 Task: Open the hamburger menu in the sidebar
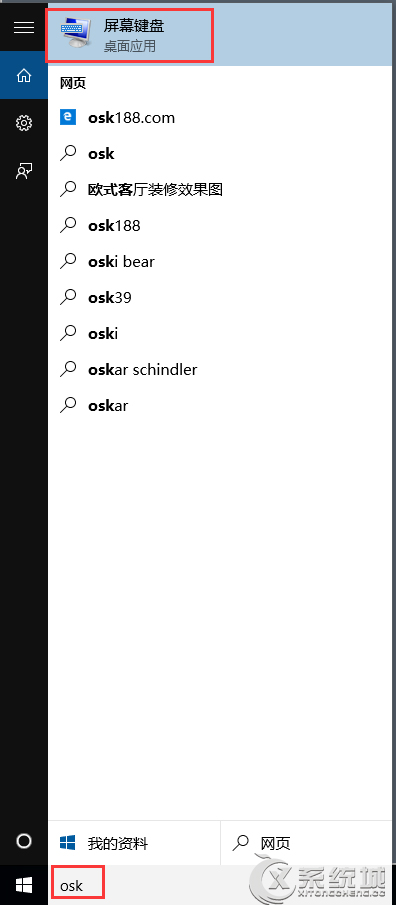click(24, 27)
